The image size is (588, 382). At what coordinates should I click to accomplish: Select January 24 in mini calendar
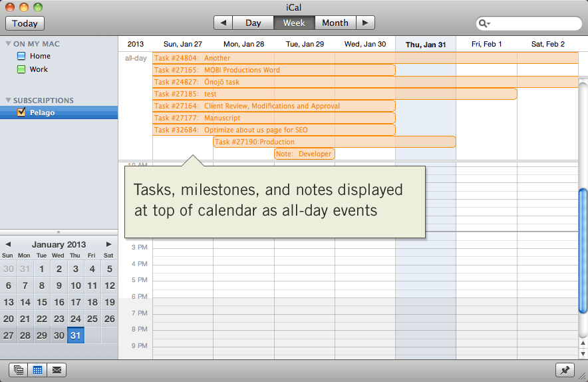[76, 319]
